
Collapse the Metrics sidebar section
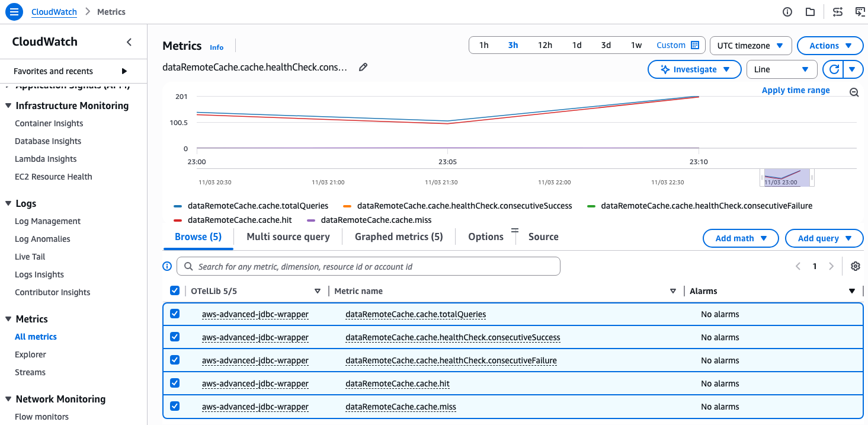click(x=8, y=319)
